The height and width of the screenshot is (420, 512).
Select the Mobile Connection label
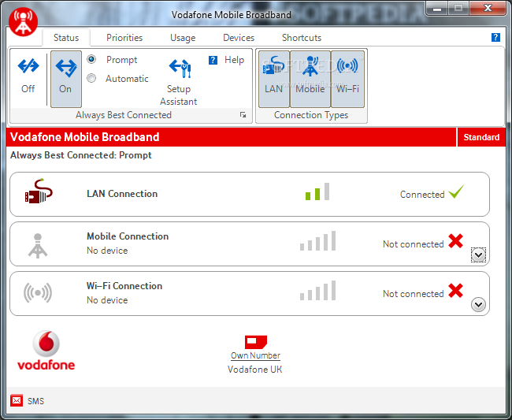(x=128, y=236)
